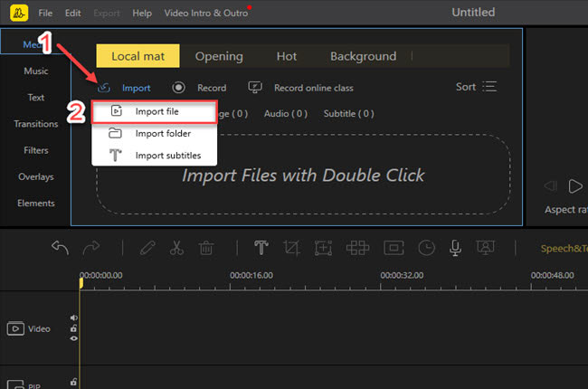588x389 pixels.
Task: Switch to the Opening tab
Action: point(219,56)
